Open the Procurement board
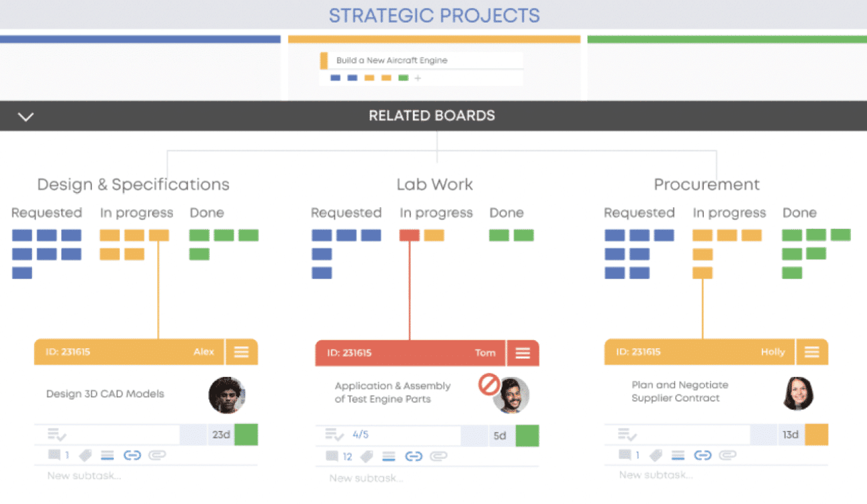 tap(707, 184)
